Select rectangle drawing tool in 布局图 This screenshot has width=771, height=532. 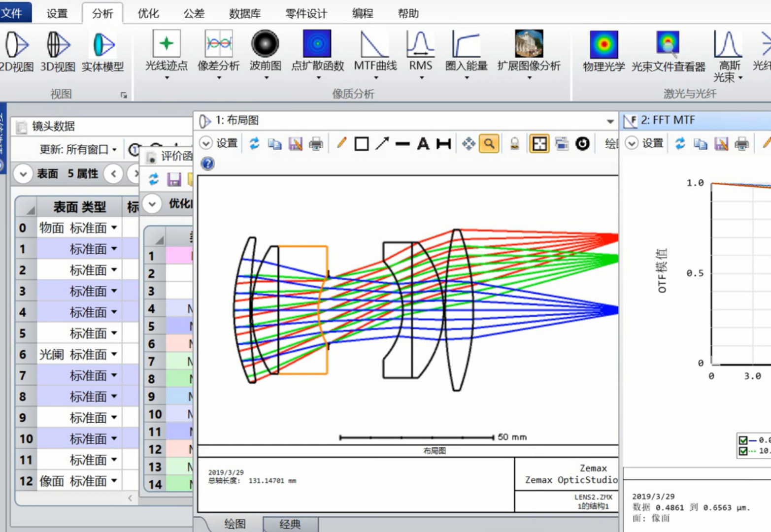coord(362,144)
